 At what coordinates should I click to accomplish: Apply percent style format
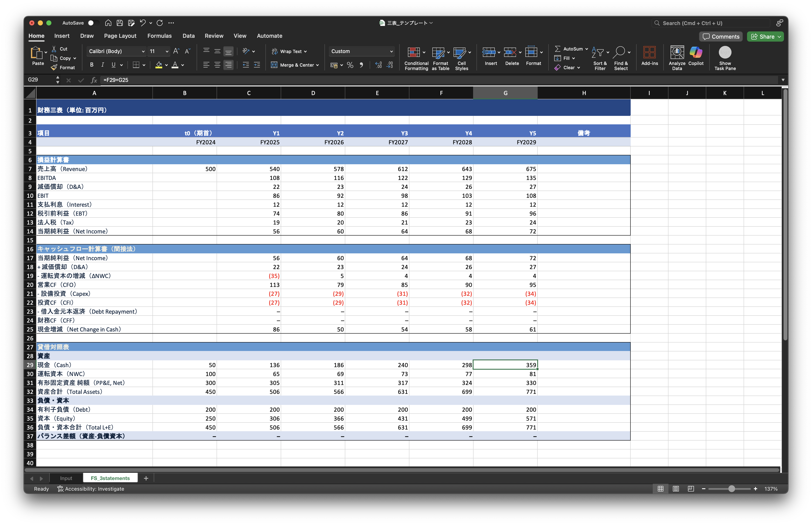click(350, 65)
